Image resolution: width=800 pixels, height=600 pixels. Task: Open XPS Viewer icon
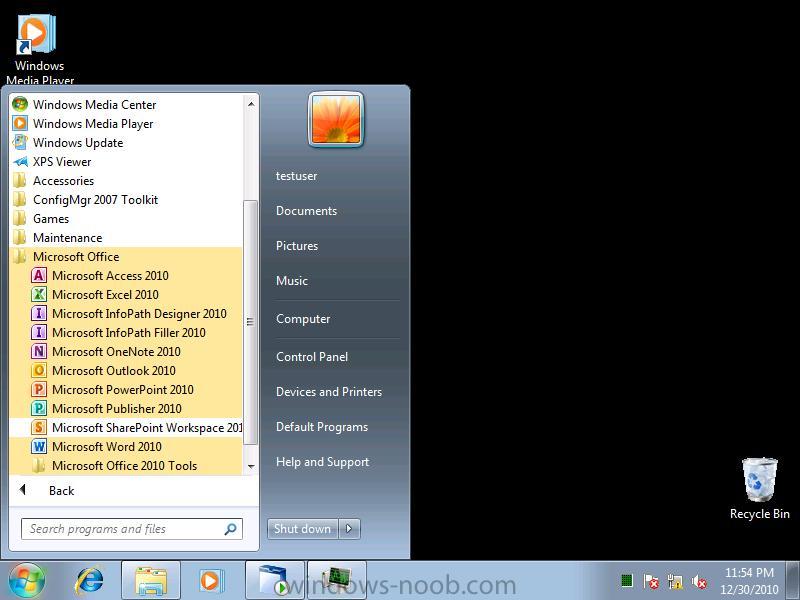click(x=20, y=162)
